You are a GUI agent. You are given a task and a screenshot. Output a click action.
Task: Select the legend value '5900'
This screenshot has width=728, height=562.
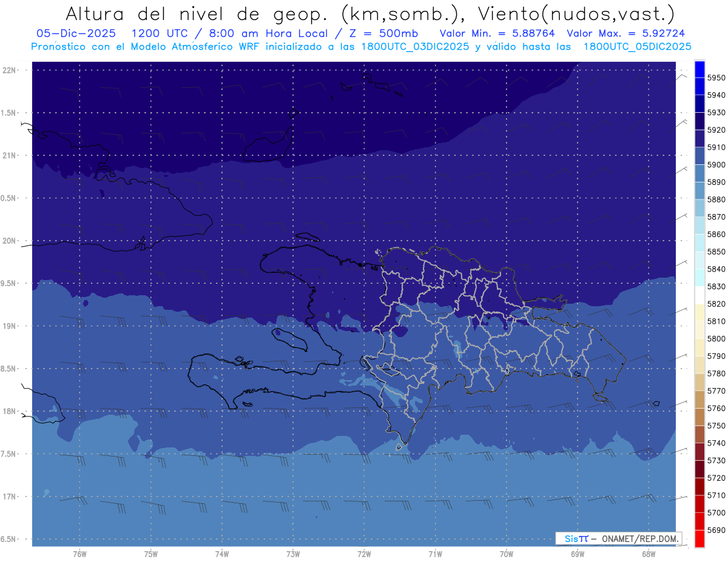click(716, 165)
